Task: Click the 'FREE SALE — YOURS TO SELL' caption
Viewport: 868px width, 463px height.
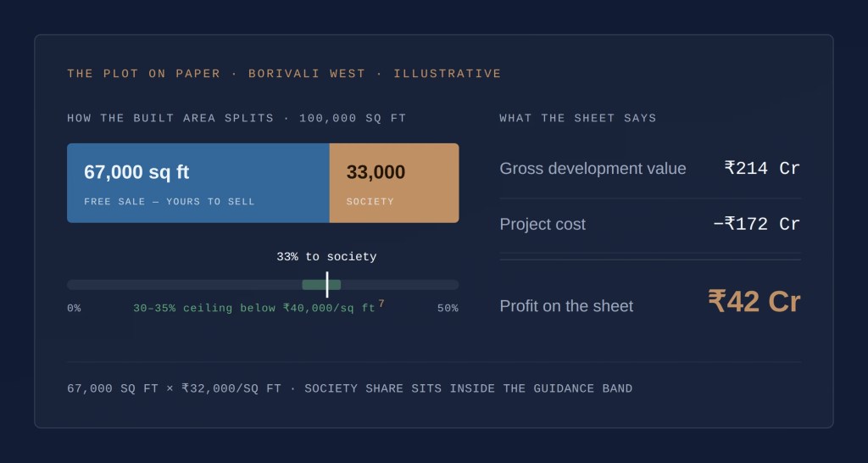Action: click(170, 202)
